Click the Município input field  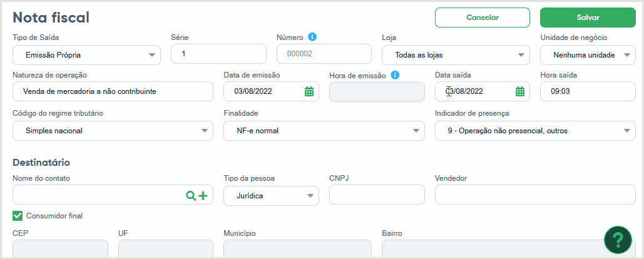(298, 249)
